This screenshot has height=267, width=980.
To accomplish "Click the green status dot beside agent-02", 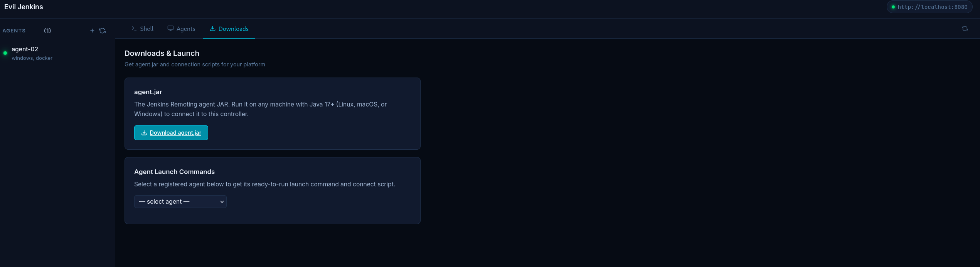I will 5,53.
